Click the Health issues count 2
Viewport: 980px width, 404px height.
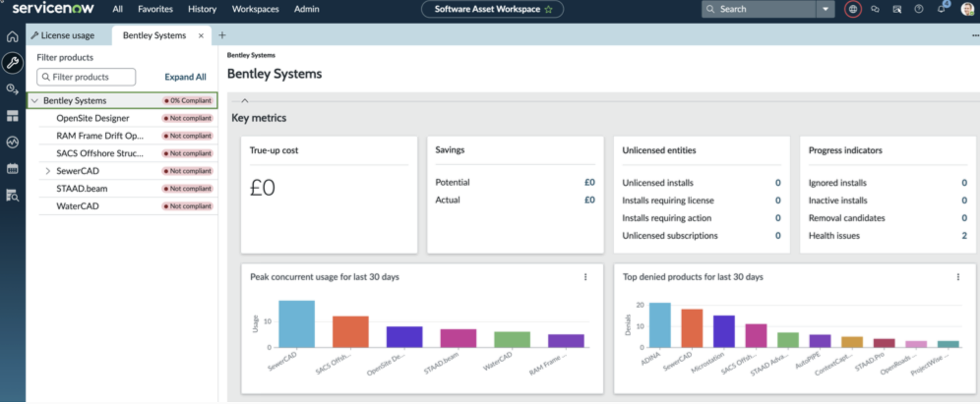point(964,236)
